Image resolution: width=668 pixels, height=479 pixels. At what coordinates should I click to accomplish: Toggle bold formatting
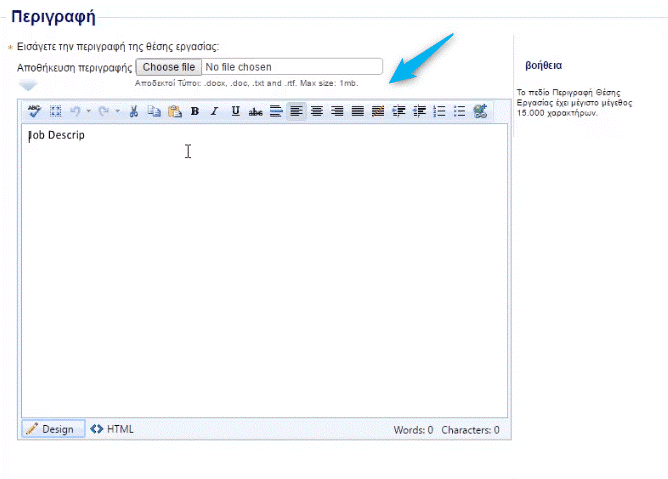(195, 111)
